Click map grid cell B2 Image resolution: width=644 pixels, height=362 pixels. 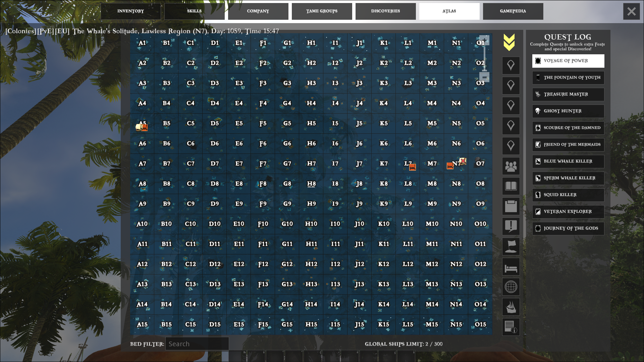point(166,63)
